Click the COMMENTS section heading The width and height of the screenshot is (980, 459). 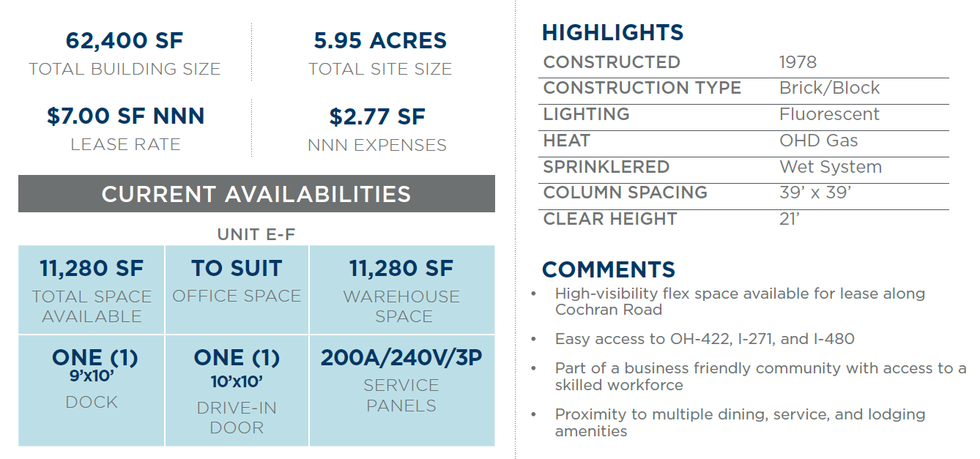(609, 269)
